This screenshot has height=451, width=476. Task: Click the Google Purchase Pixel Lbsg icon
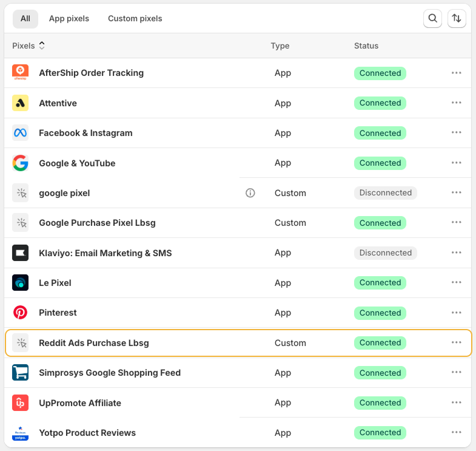pyautogui.click(x=21, y=222)
